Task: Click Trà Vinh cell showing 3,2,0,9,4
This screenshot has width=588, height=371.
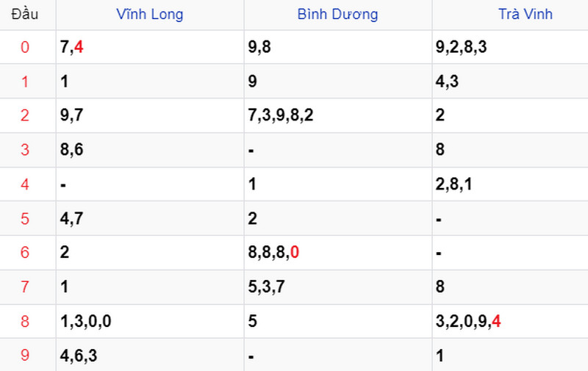Action: (x=510, y=321)
